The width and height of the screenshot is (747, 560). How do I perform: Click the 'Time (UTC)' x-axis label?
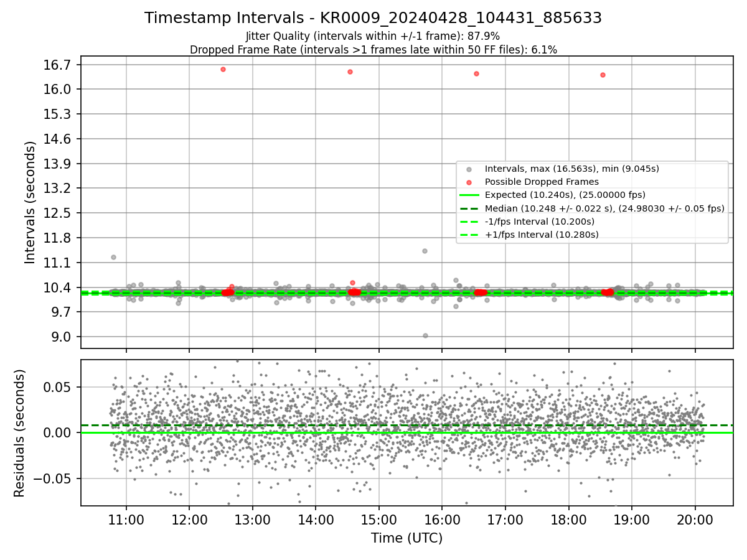coord(406,538)
